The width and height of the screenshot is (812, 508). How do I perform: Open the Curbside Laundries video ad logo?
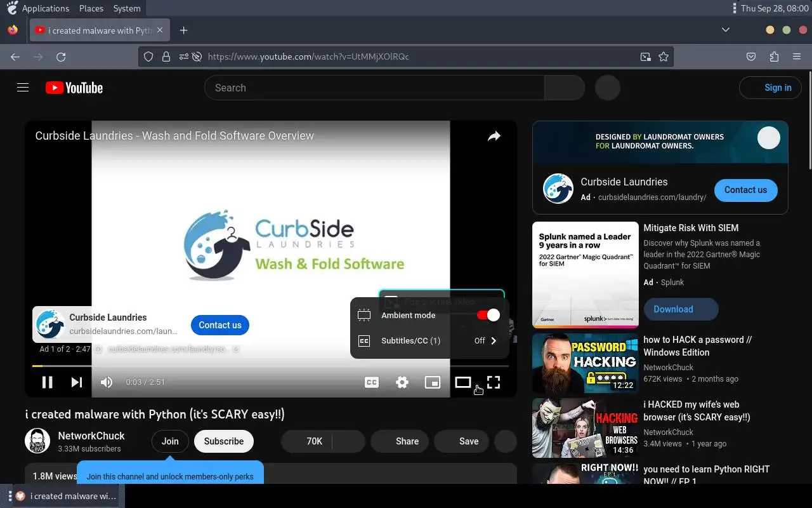click(49, 324)
